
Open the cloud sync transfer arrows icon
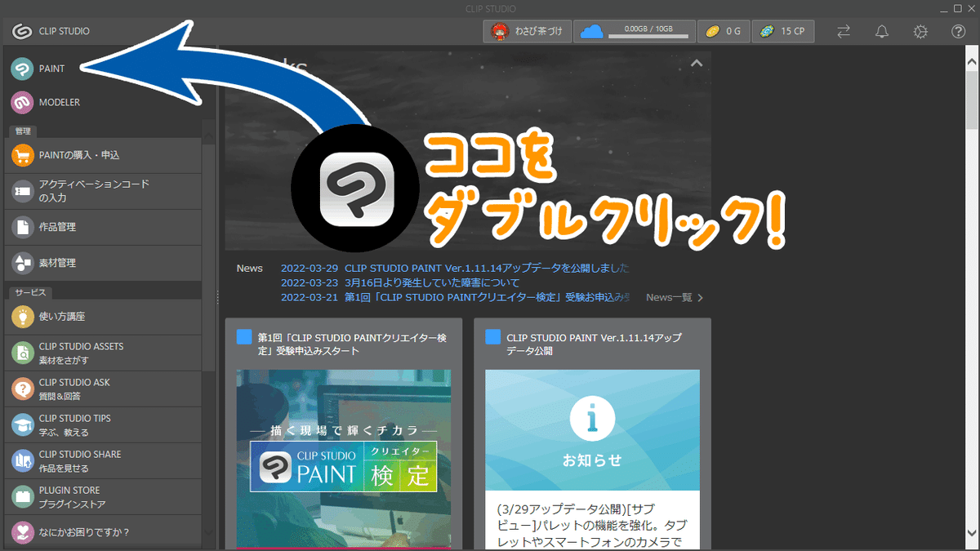[x=844, y=32]
